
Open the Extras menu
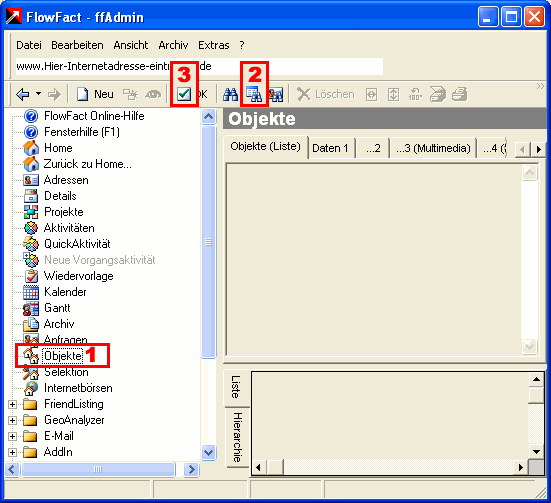(214, 45)
